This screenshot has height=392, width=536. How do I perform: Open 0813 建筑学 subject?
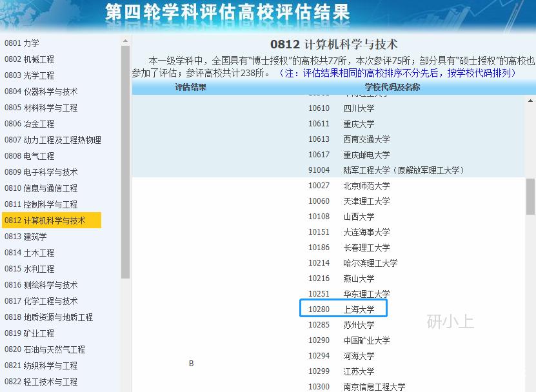click(x=26, y=236)
